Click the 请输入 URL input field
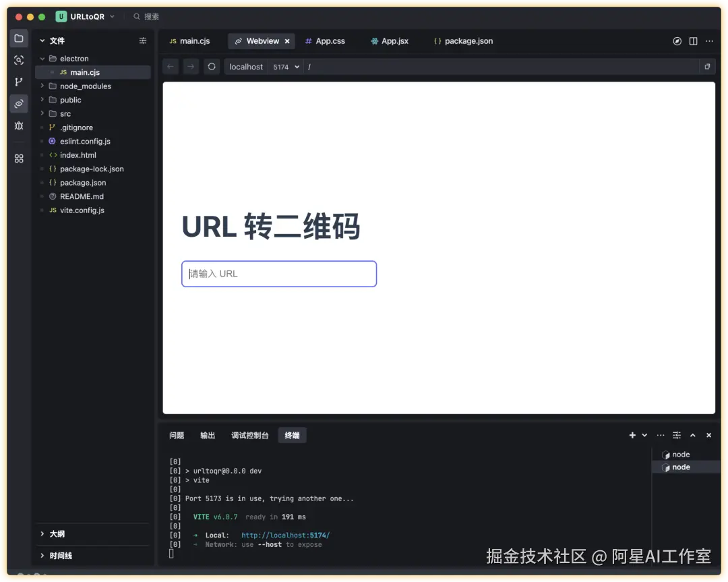This screenshot has width=728, height=582. [278, 273]
